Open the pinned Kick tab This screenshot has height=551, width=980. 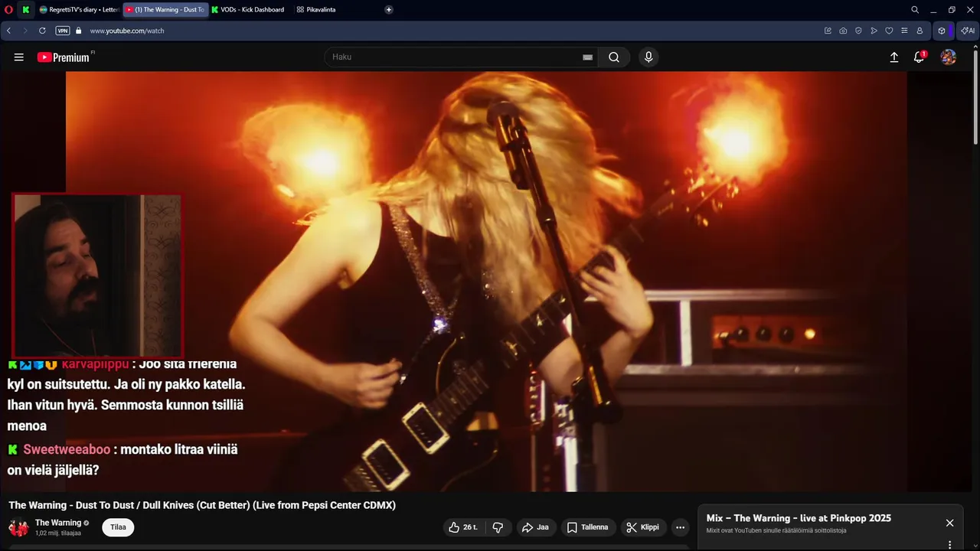26,10
